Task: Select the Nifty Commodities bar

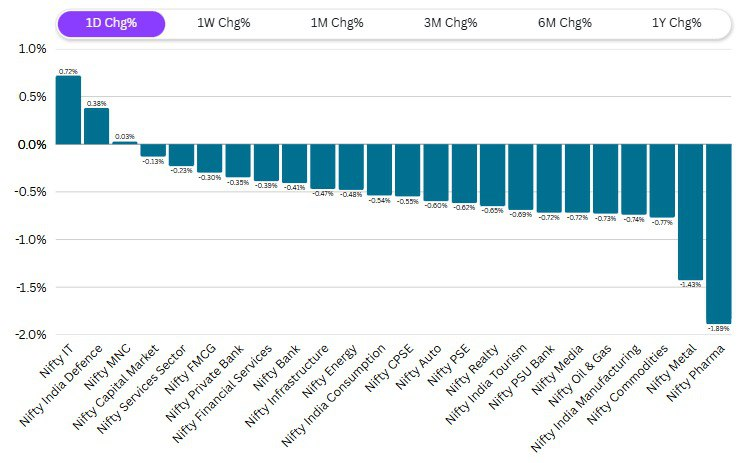Action: [x=662, y=180]
